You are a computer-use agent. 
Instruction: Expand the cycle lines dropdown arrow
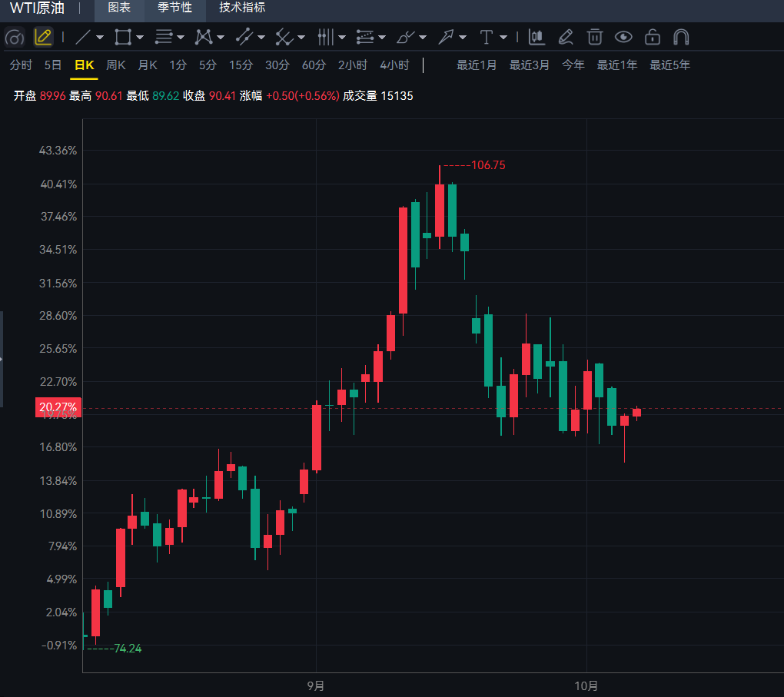[x=342, y=38]
